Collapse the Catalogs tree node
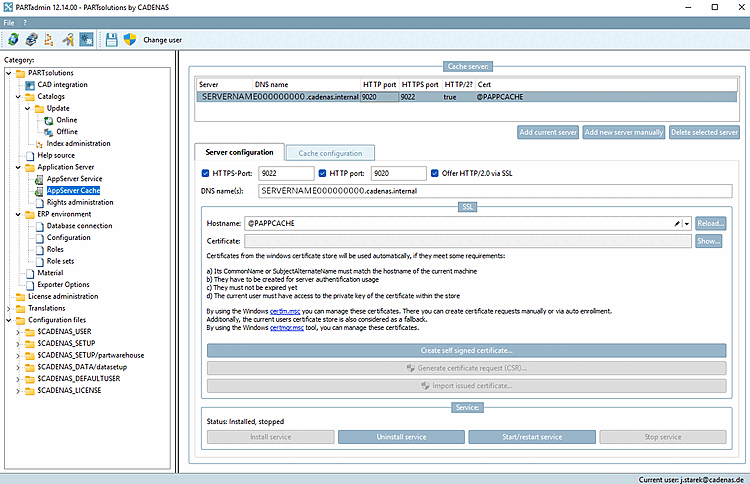This screenshot has width=750, height=484. tap(18, 97)
